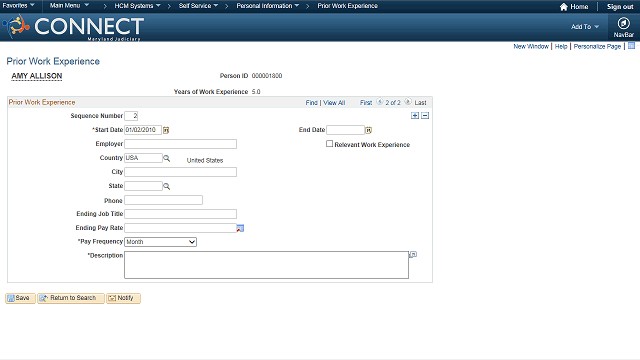Expand the Favorites menu
Screen dimensions: 640x360
(x=18, y=6)
